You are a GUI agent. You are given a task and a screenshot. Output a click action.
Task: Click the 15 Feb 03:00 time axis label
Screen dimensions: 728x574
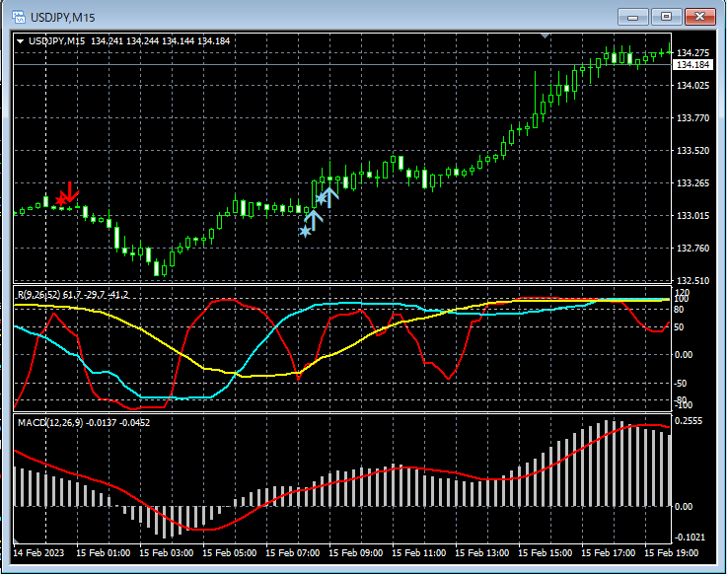[x=166, y=553]
